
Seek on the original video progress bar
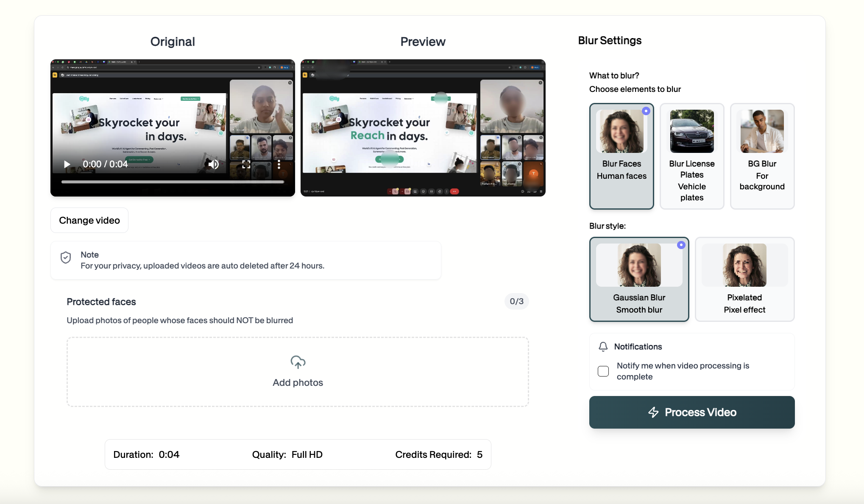click(x=173, y=182)
